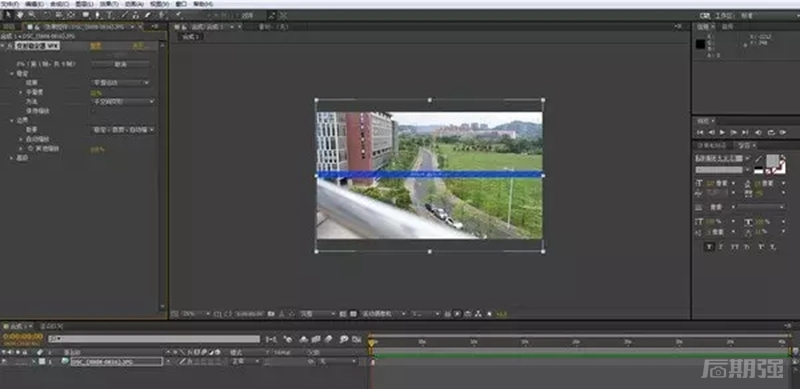Image resolution: width=800 pixels, height=389 pixels.
Task: Click the fill color swatch in character panel
Action: click(772, 161)
